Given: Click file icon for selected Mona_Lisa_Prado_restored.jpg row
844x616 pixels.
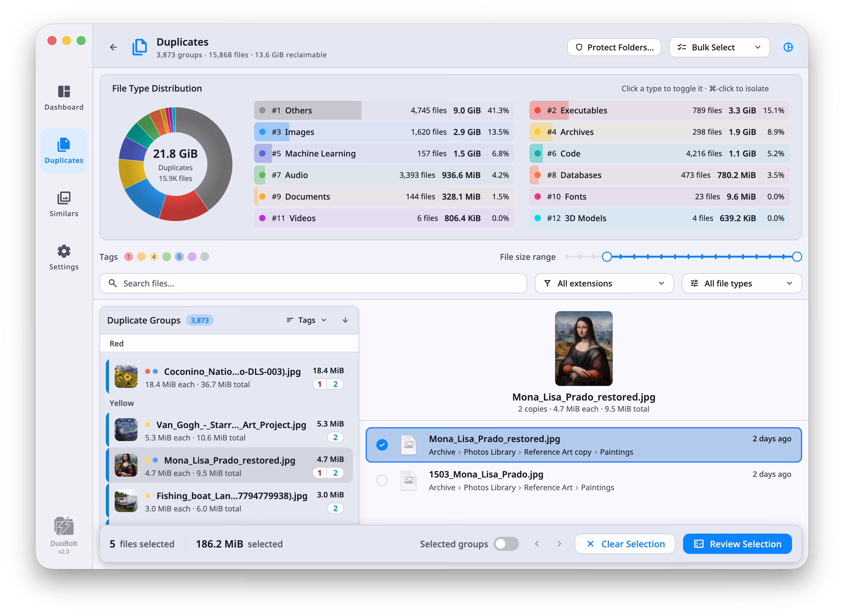Looking at the screenshot, I should tap(409, 445).
